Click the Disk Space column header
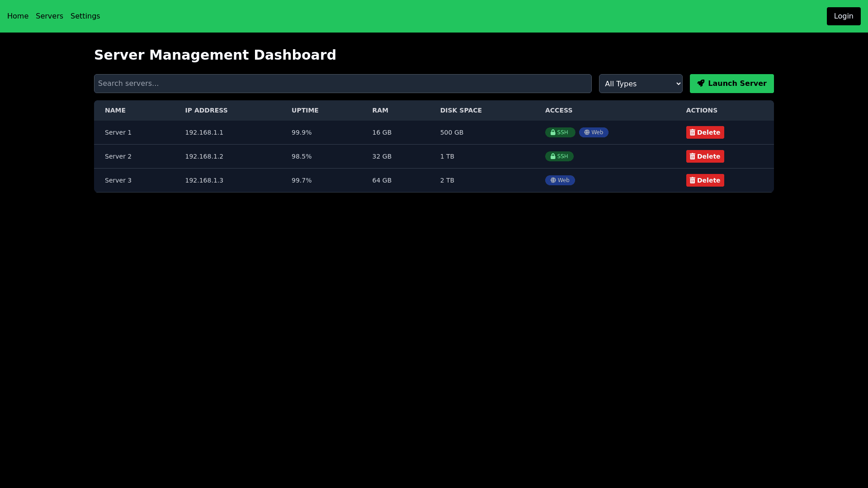Screen dimensions: 868x488 point(461,110)
